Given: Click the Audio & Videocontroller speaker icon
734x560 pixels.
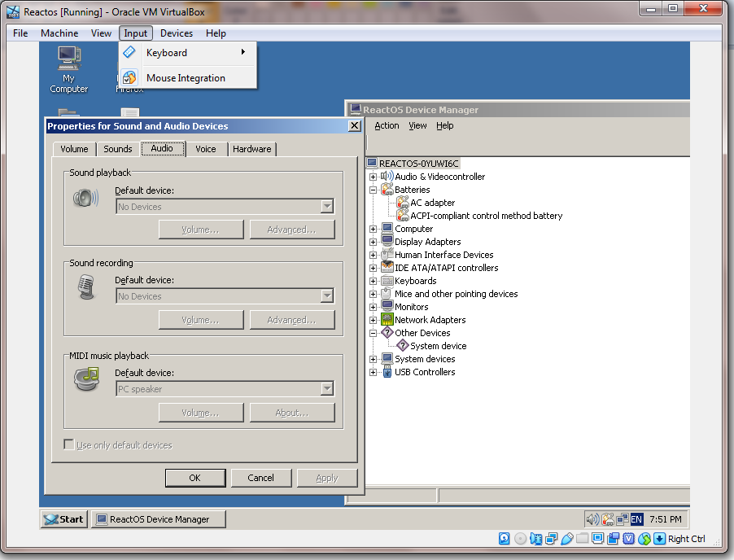Looking at the screenshot, I should (387, 177).
